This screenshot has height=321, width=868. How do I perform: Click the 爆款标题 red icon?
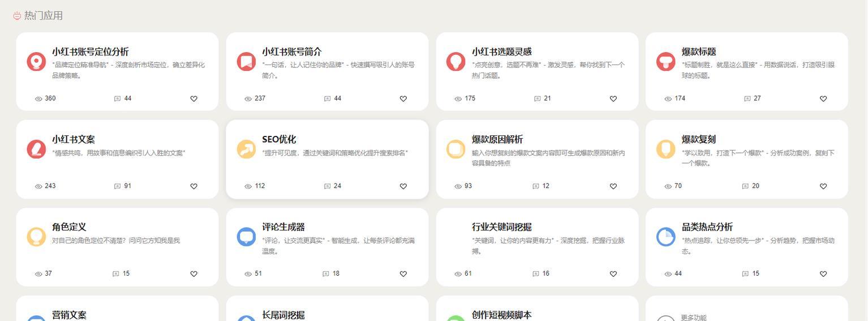pyautogui.click(x=665, y=61)
